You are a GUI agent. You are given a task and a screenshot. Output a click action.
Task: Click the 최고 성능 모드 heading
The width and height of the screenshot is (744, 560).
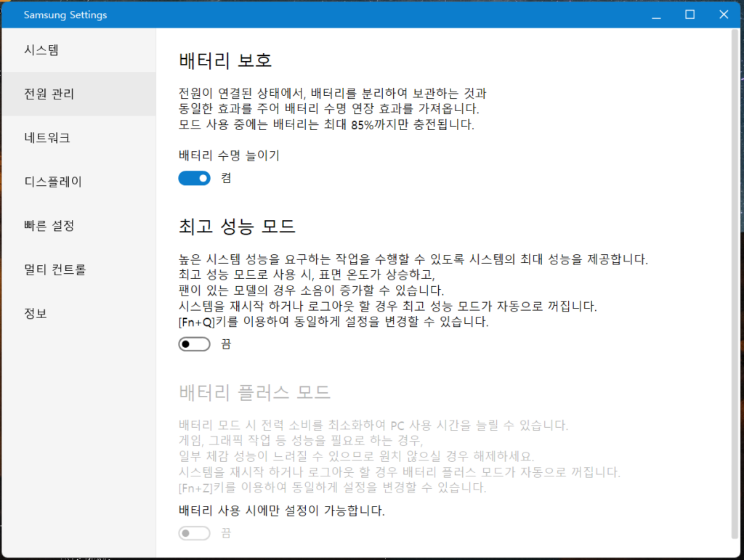pyautogui.click(x=237, y=226)
